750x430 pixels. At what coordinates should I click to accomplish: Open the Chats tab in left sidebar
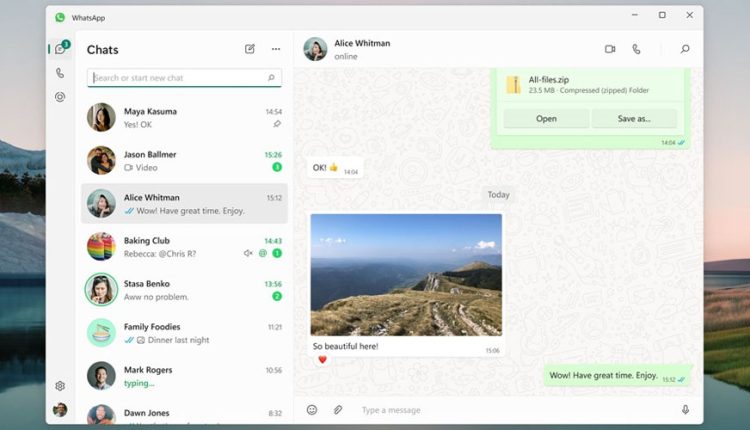tap(60, 49)
